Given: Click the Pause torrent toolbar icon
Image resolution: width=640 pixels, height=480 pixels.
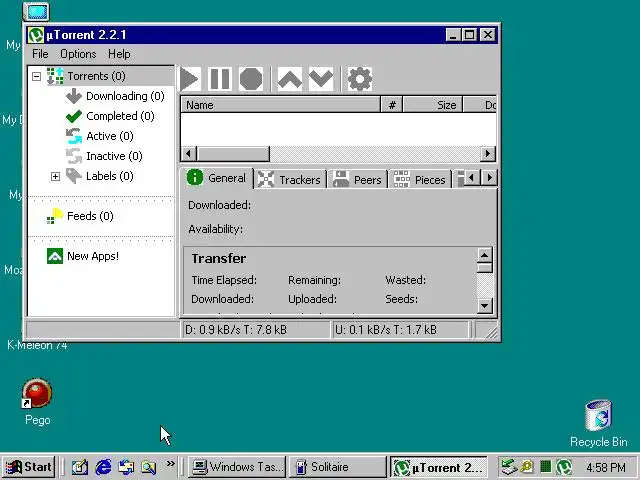Looking at the screenshot, I should (220, 79).
